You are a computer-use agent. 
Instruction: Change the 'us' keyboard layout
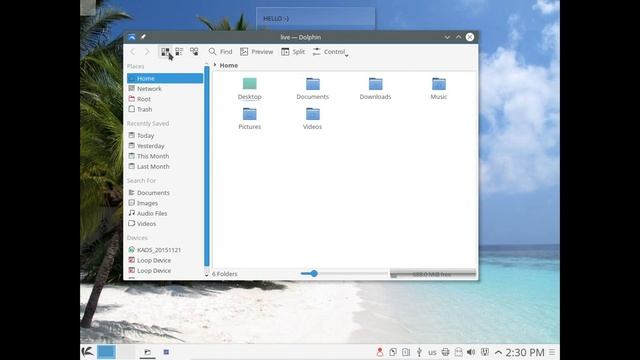point(432,352)
